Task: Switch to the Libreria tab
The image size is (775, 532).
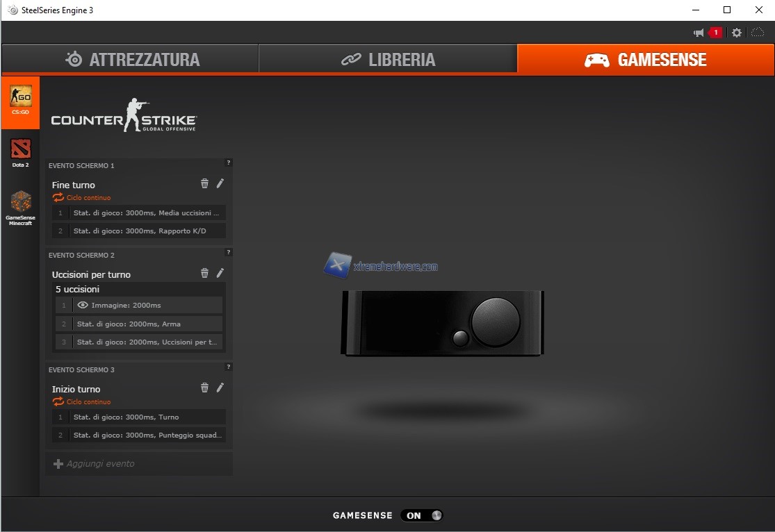Action: [388, 60]
